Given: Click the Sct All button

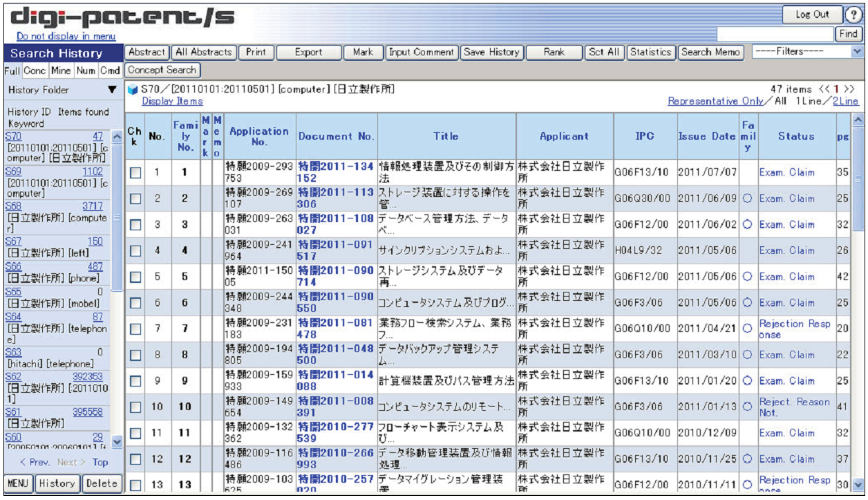Looking at the screenshot, I should tap(604, 52).
